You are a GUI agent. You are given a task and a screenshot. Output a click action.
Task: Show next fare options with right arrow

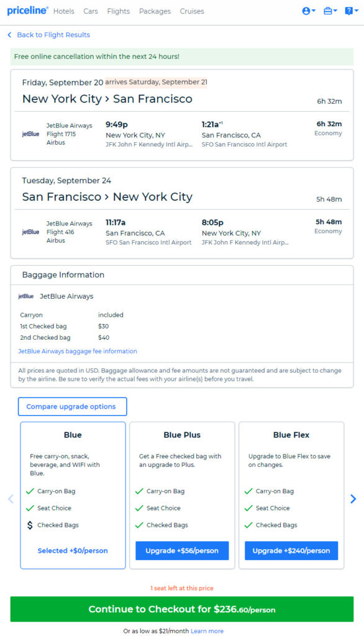click(x=353, y=499)
